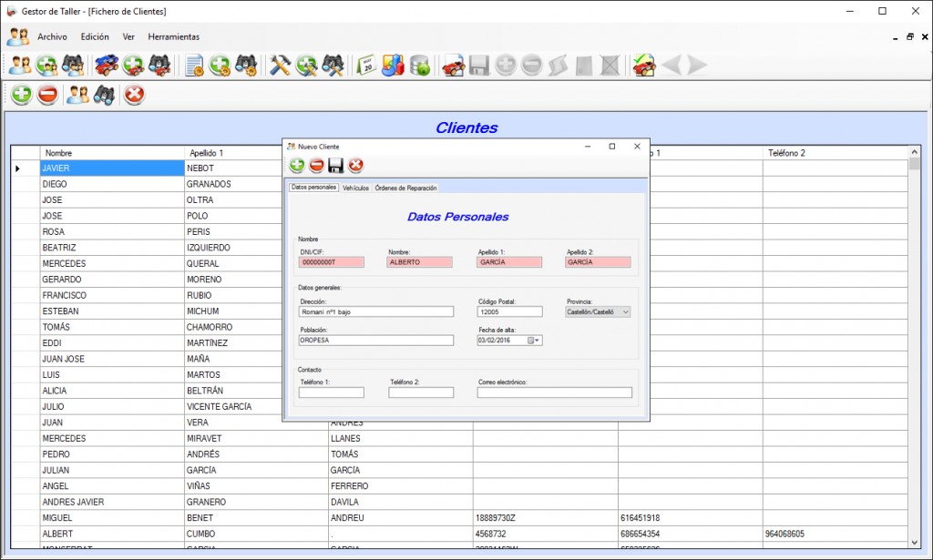
Task: Open the hammer and wrench tools icon
Action: (x=280, y=66)
